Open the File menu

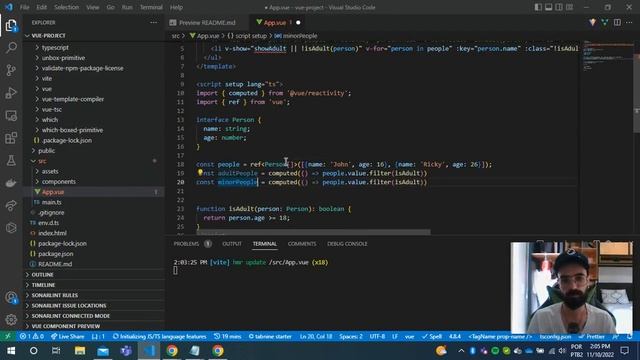pyautogui.click(x=24, y=7)
